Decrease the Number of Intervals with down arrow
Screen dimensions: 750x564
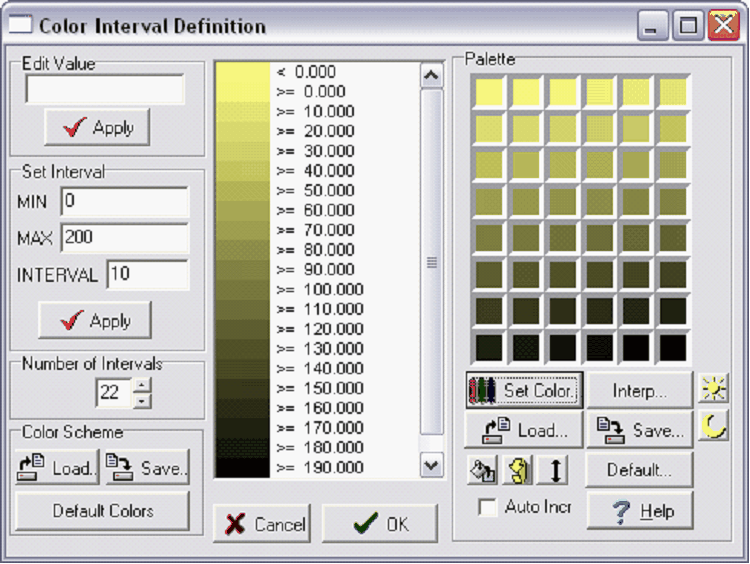pos(142,400)
